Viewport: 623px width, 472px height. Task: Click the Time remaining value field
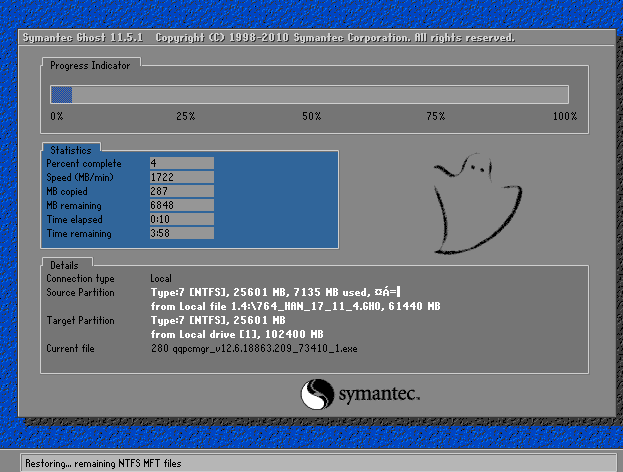pyautogui.click(x=182, y=233)
